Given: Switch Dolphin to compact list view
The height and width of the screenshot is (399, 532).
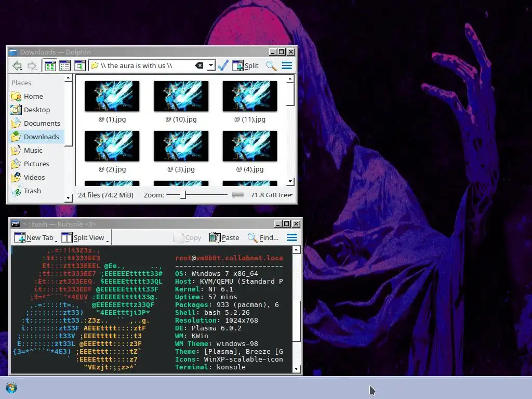Looking at the screenshot, I should (x=65, y=65).
